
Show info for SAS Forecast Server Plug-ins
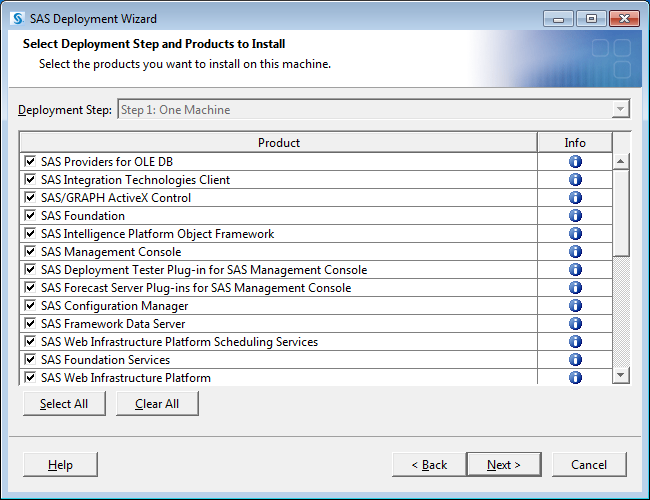(575, 287)
